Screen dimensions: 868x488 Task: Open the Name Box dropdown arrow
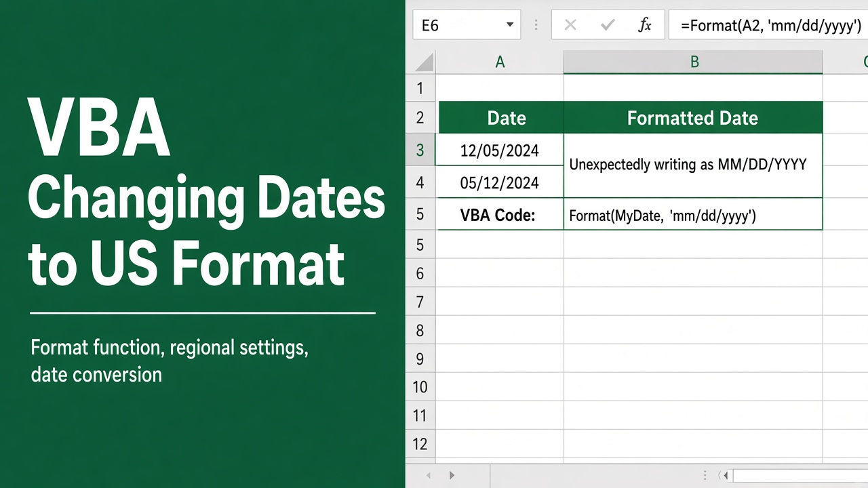tap(510, 26)
